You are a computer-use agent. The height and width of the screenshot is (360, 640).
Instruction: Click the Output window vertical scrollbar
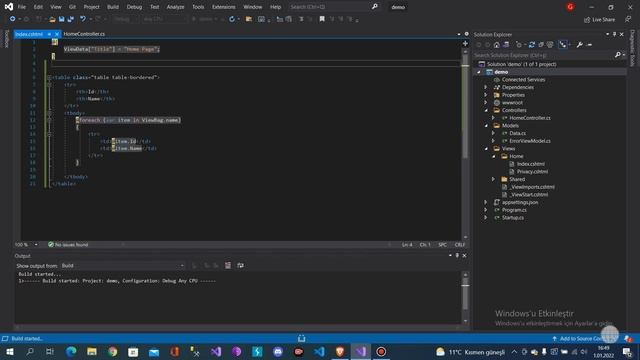465,297
